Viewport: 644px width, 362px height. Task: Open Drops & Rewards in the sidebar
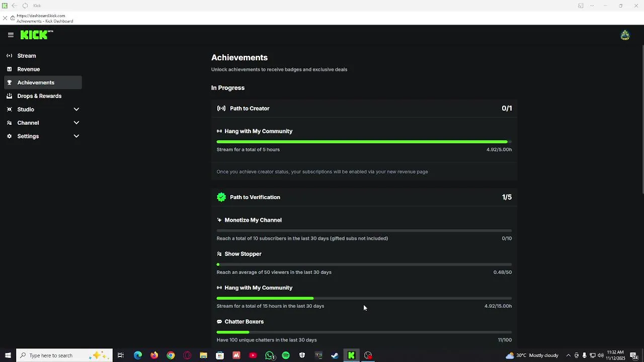click(x=43, y=96)
